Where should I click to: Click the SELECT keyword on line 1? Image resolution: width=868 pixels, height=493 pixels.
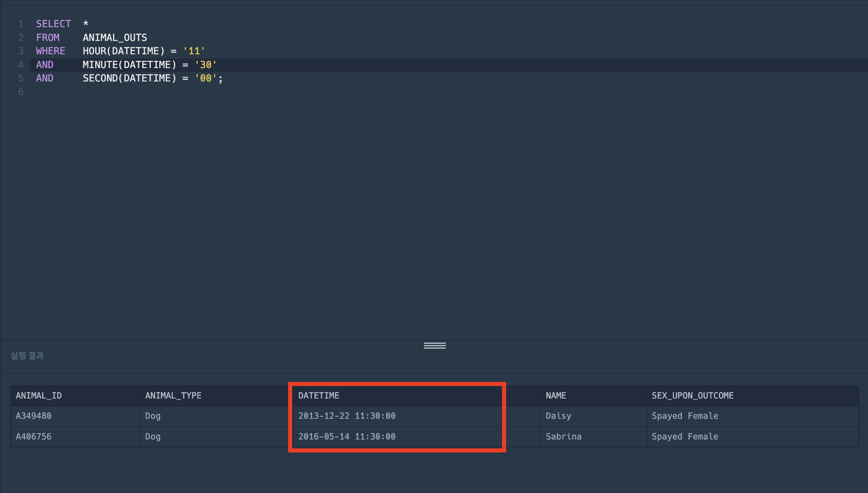coord(53,24)
